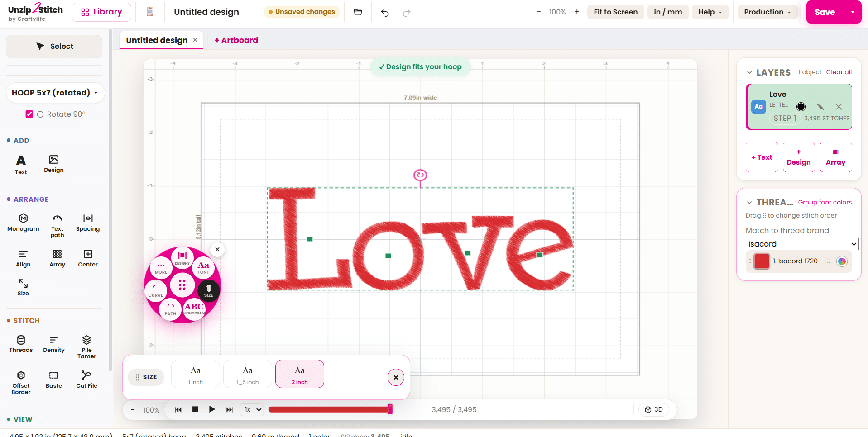Open the Align tool
The width and height of the screenshot is (868, 437).
[23, 259]
